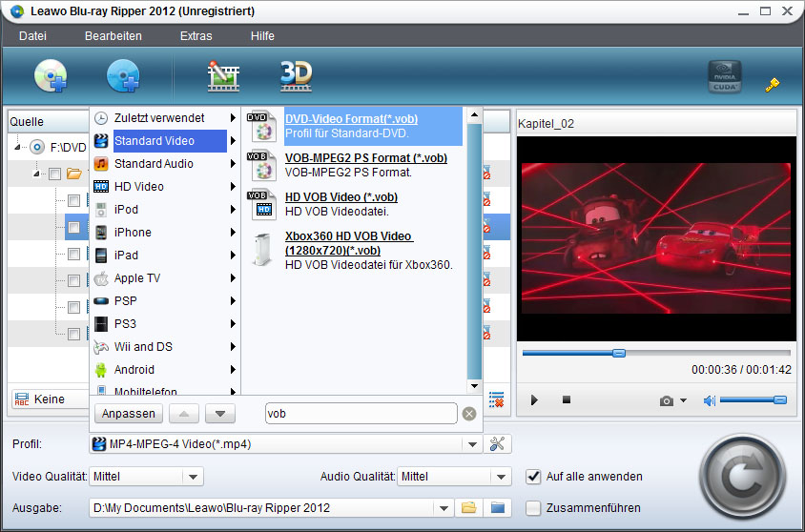Open the video edit tool icon
Viewport: 805px width, 532px height.
point(223,76)
